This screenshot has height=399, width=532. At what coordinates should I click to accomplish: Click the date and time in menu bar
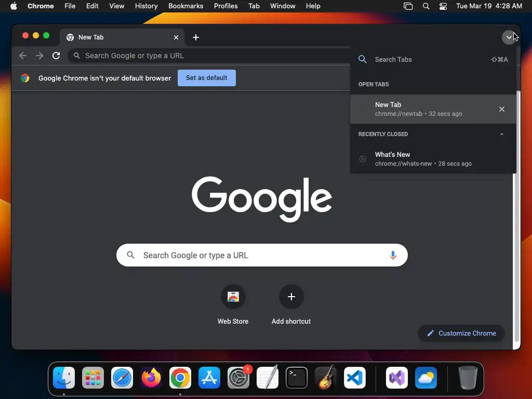point(489,6)
